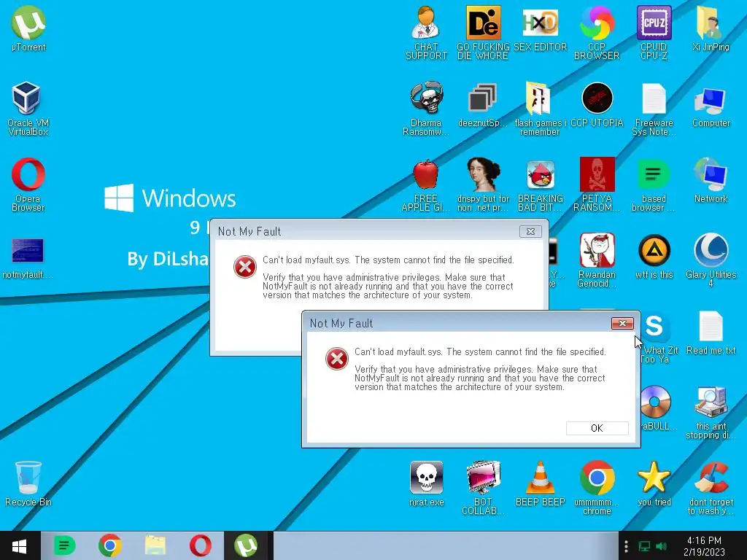Open the network tray icon
This screenshot has width=747, height=560.
coord(644,546)
